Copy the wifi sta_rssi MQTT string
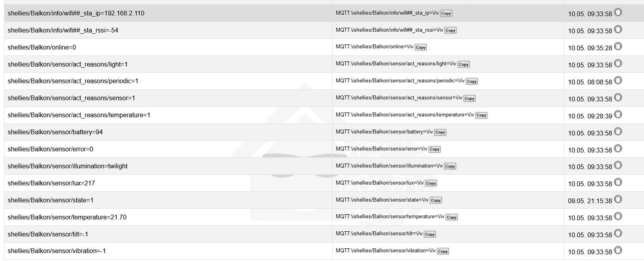Viewport: 644px width, 261px height. tap(450, 30)
